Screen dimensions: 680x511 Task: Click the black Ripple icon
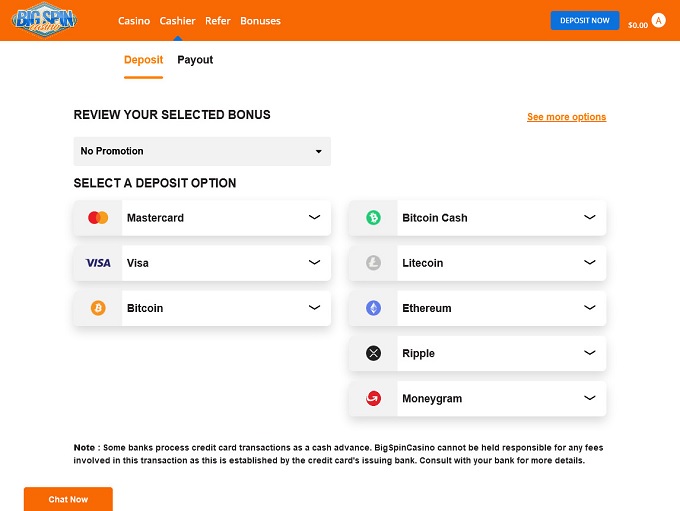click(373, 353)
